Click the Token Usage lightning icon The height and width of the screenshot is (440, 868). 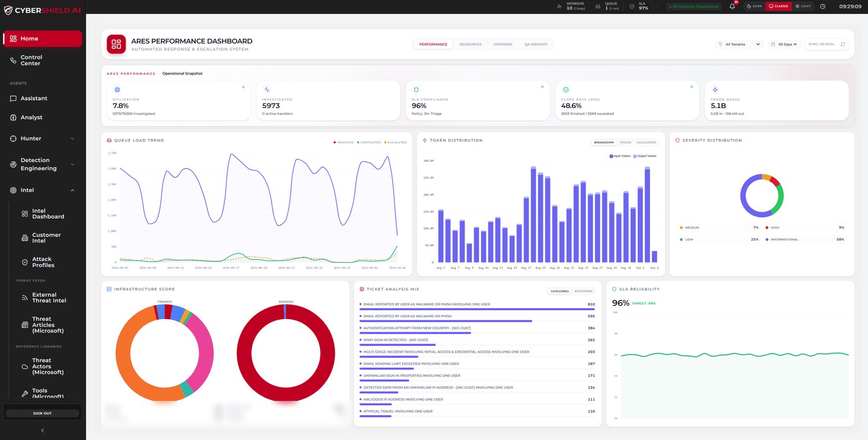[715, 90]
